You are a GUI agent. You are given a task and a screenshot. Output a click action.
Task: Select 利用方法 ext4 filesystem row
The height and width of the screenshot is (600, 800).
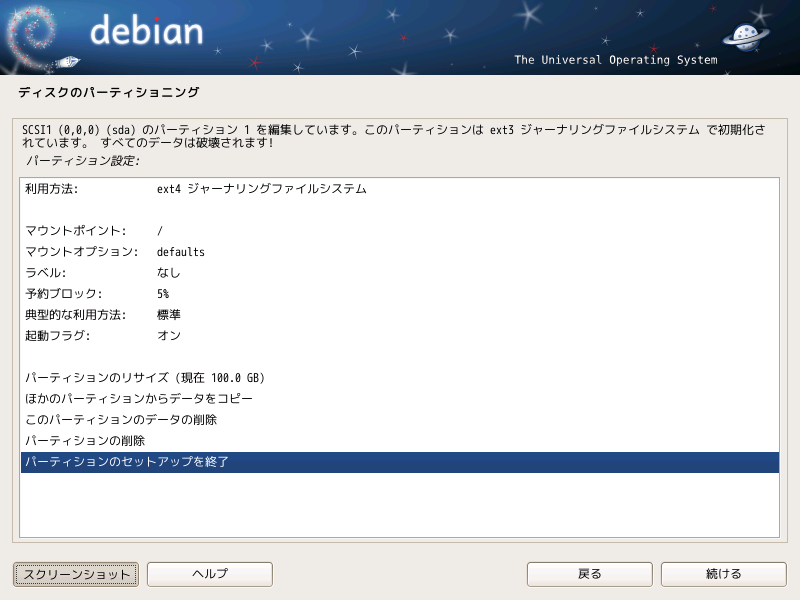[399, 189]
